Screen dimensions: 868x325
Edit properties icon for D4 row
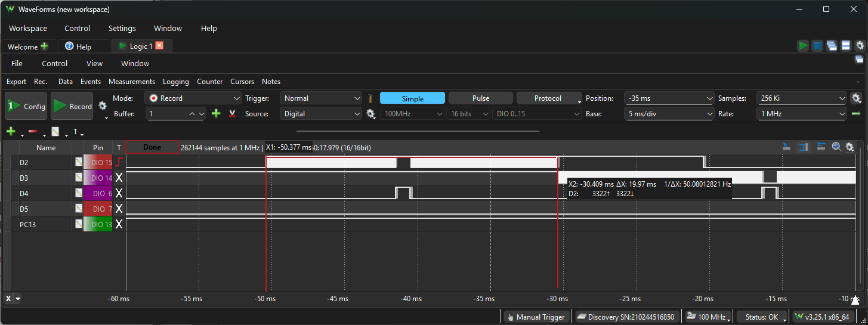(78, 193)
